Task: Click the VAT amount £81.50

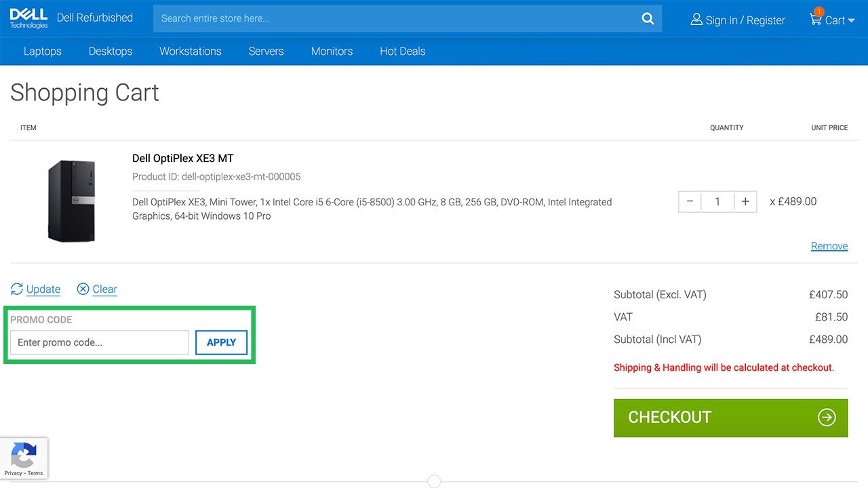Action: tap(831, 317)
